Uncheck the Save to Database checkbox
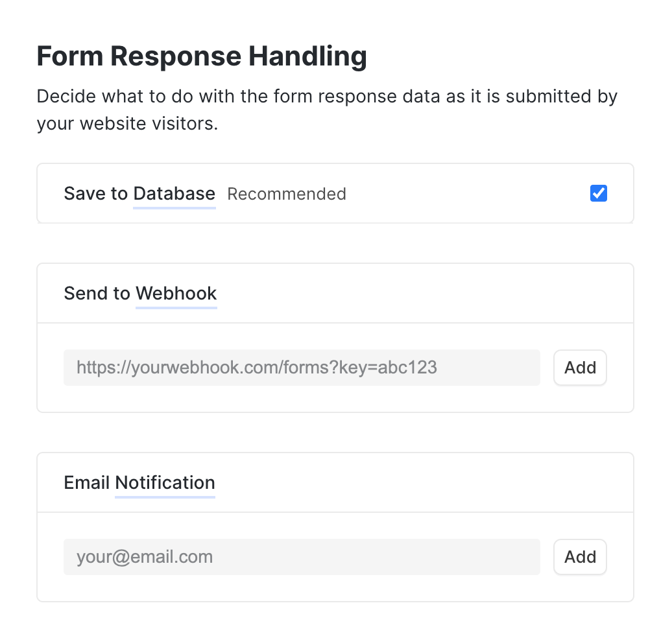Image resolution: width=672 pixels, height=625 pixels. (x=599, y=193)
